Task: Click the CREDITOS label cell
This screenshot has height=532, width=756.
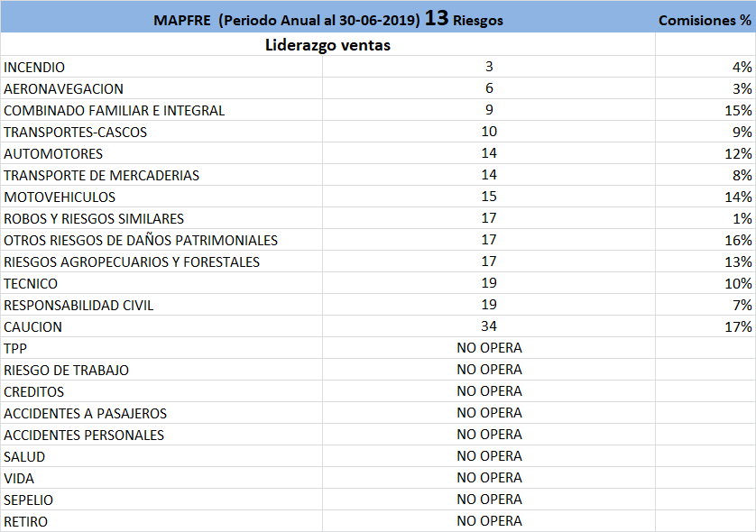Action: point(161,391)
